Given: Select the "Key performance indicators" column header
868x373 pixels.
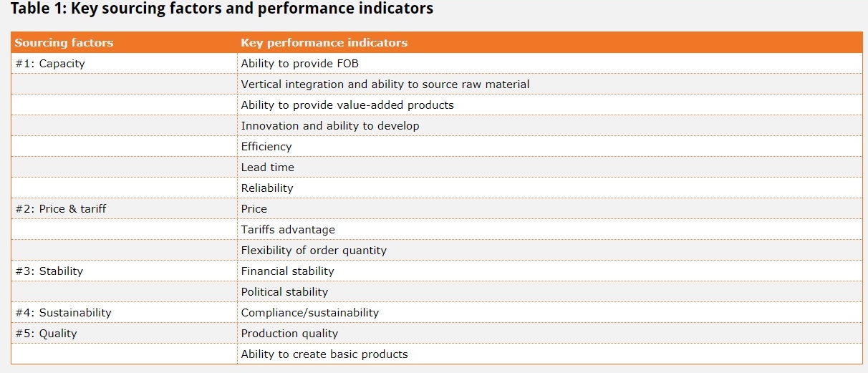Looking at the screenshot, I should pos(324,43).
